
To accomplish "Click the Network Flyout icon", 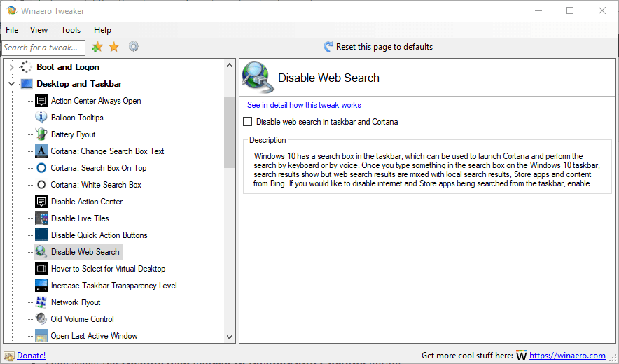I will [x=41, y=302].
